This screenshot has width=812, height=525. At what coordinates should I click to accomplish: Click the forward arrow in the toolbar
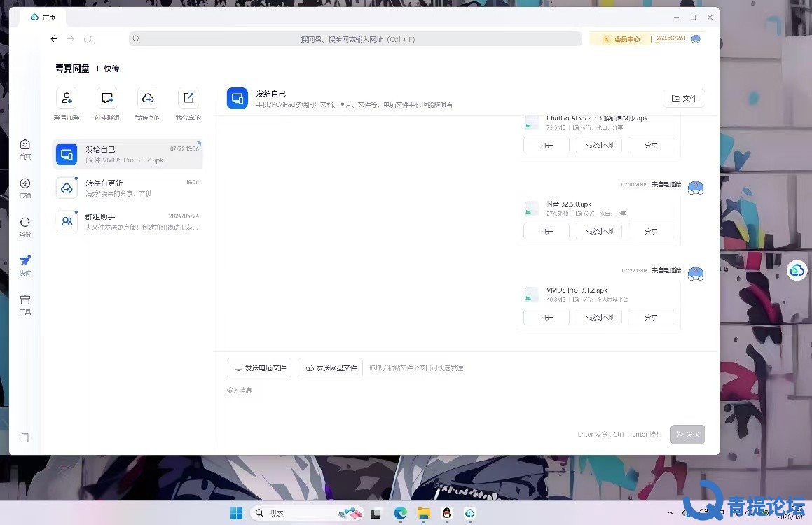tap(71, 38)
